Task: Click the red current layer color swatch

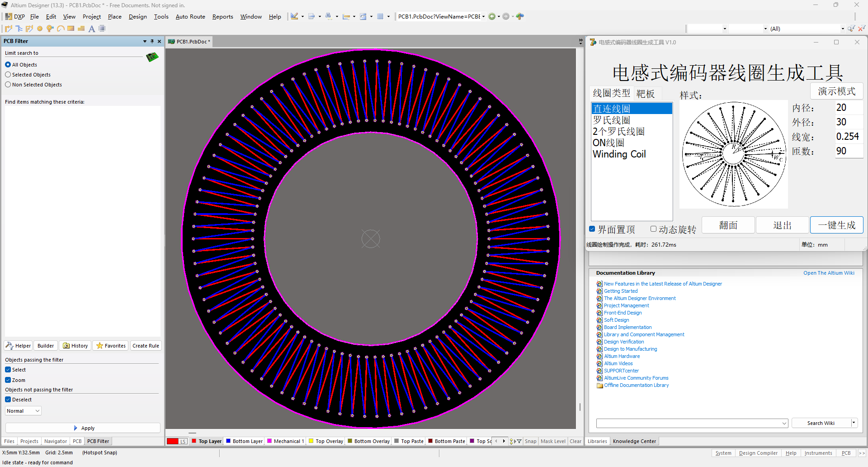Action: (x=173, y=441)
